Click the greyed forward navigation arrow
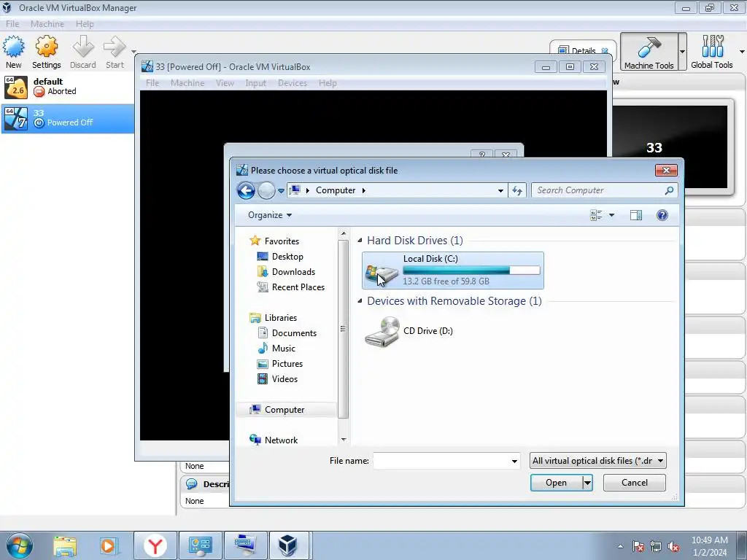 tap(266, 190)
